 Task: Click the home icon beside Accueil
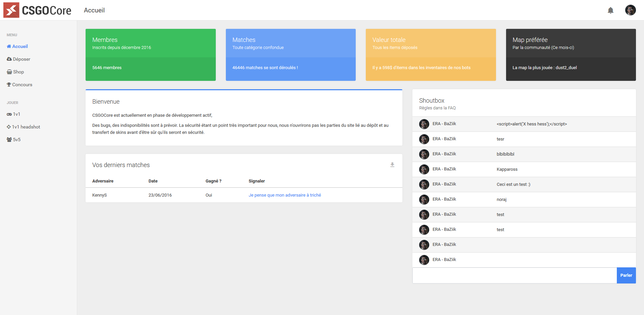(x=9, y=46)
